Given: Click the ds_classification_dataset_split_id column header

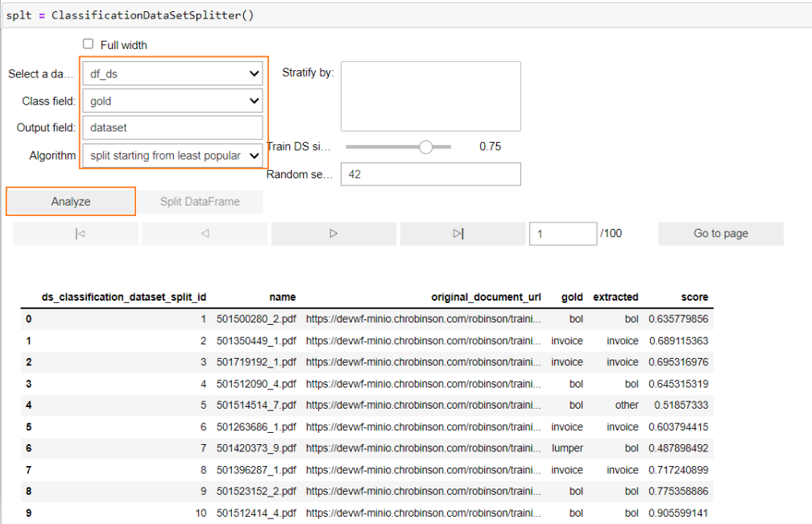Looking at the screenshot, I should coord(124,297).
